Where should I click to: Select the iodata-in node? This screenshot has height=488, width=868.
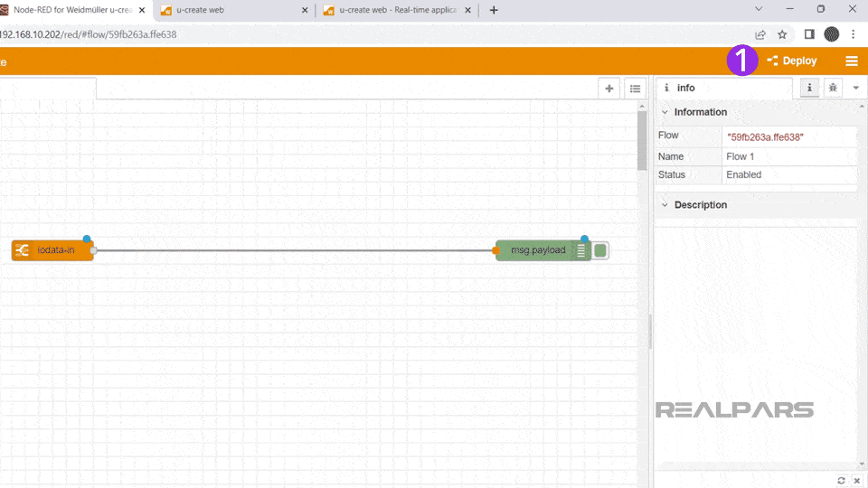(52, 250)
